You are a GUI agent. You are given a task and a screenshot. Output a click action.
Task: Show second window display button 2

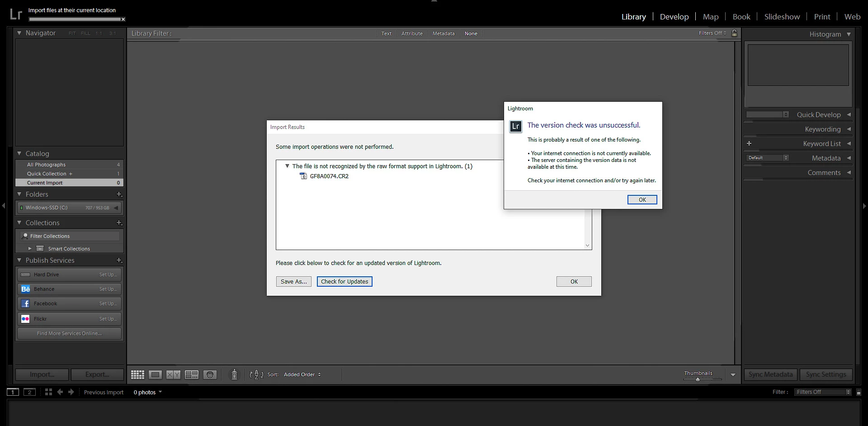coord(29,392)
